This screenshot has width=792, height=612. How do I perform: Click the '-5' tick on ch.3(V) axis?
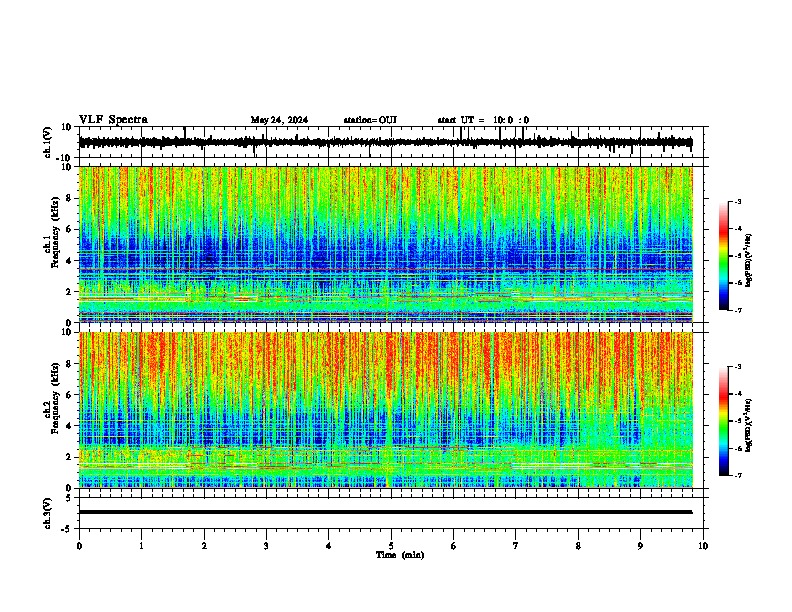coord(67,529)
